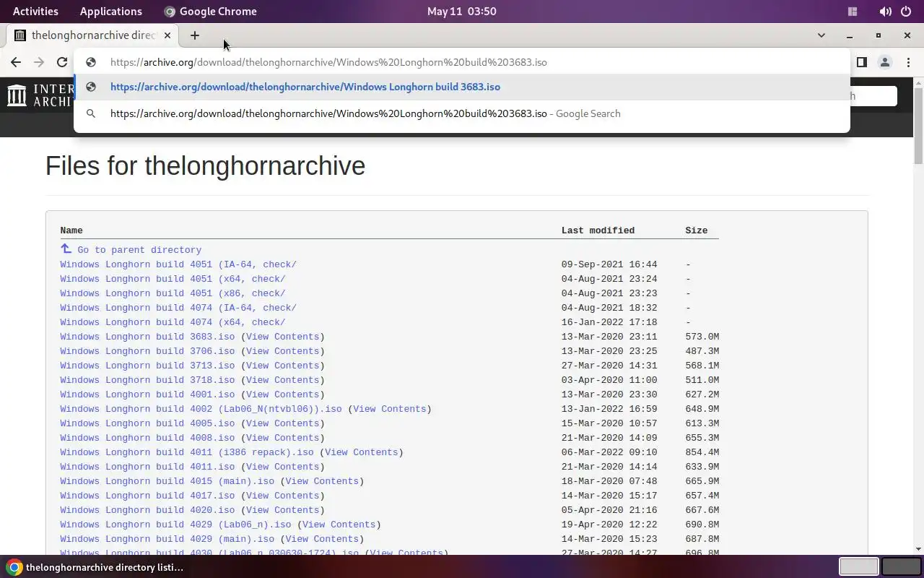924x578 pixels.
Task: Open system volume icon in top bar
Action: click(x=885, y=12)
